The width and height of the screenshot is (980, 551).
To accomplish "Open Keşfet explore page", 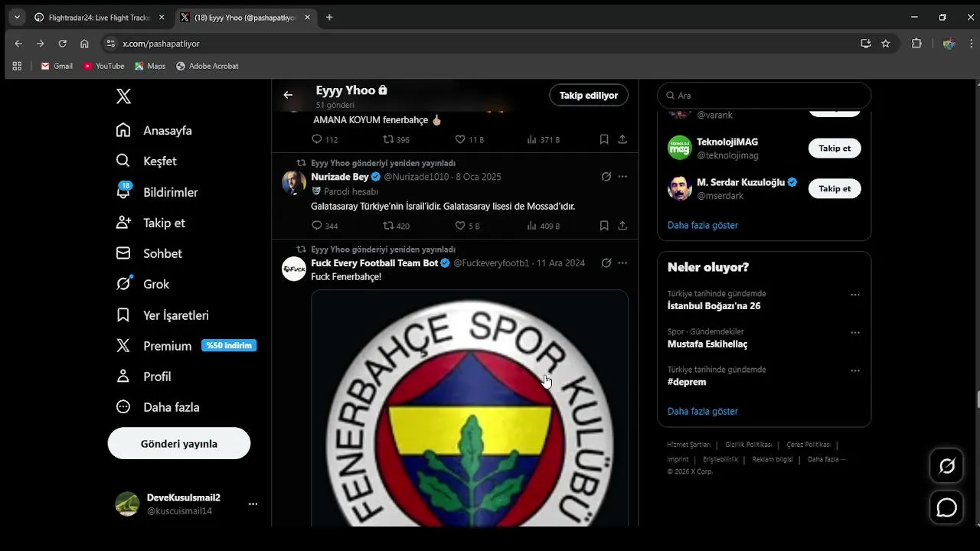I will 146,161.
